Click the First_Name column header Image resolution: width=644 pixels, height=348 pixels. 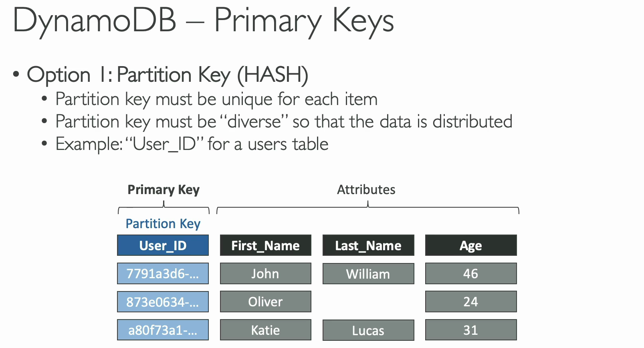265,245
